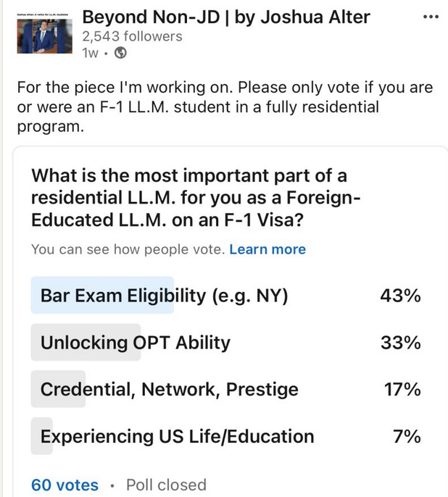Click the 43% poll result
This screenshot has height=497, width=448.
pos(400,296)
